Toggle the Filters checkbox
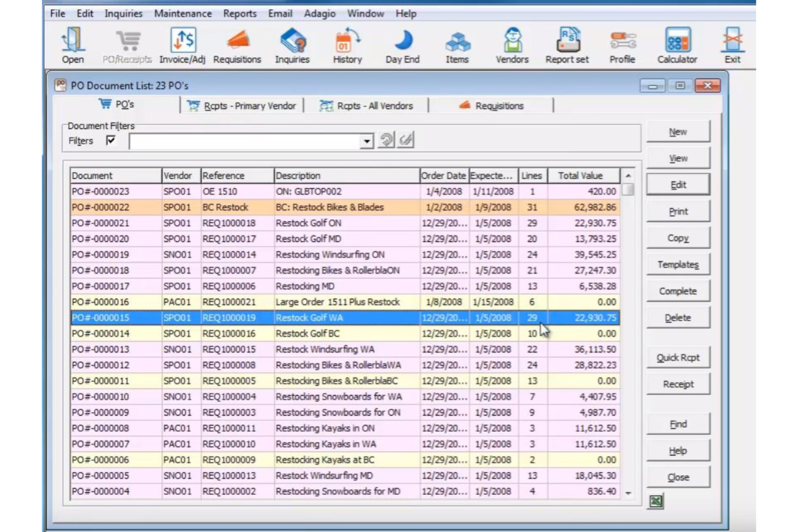The width and height of the screenshot is (798, 532). pos(111,140)
